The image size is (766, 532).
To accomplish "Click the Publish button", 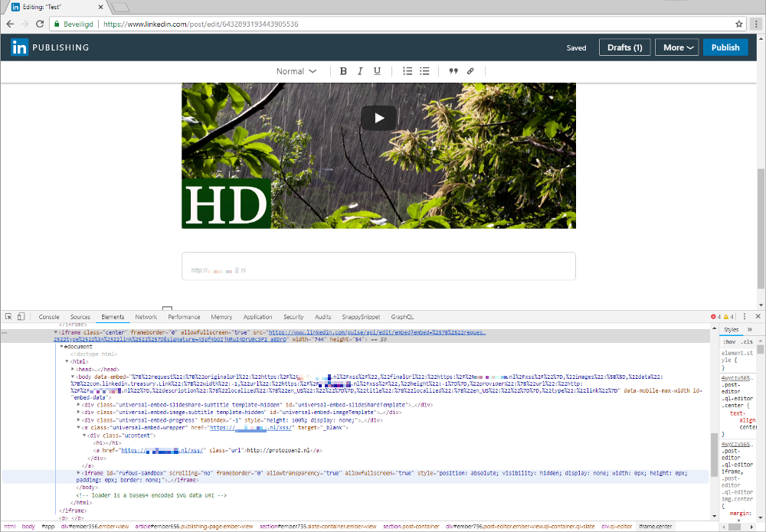I will [725, 47].
